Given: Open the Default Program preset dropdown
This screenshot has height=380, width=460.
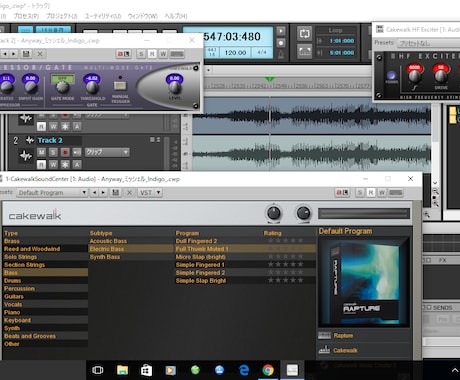Looking at the screenshot, I should coord(52,193).
